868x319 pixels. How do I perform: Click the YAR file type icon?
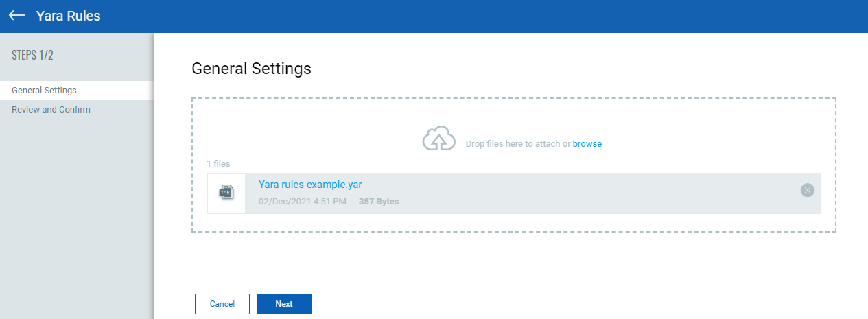pyautogui.click(x=226, y=193)
